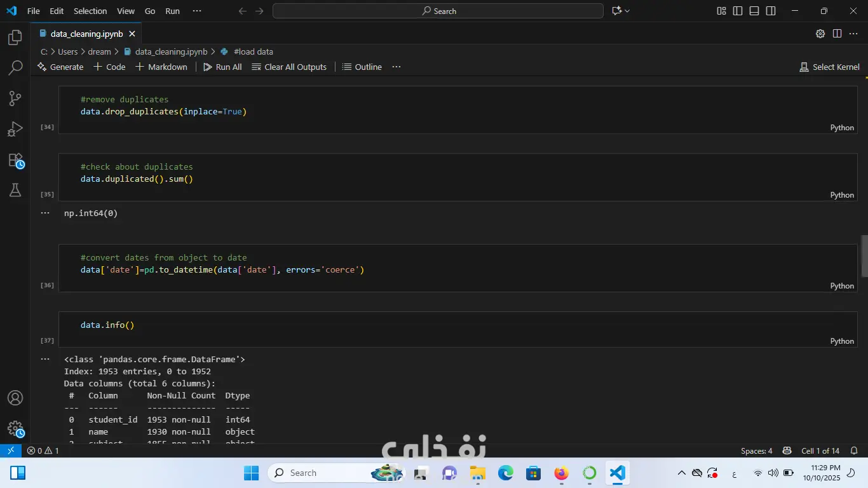Go forward with the title bar right arrow
The height and width of the screenshot is (488, 868).
click(259, 11)
